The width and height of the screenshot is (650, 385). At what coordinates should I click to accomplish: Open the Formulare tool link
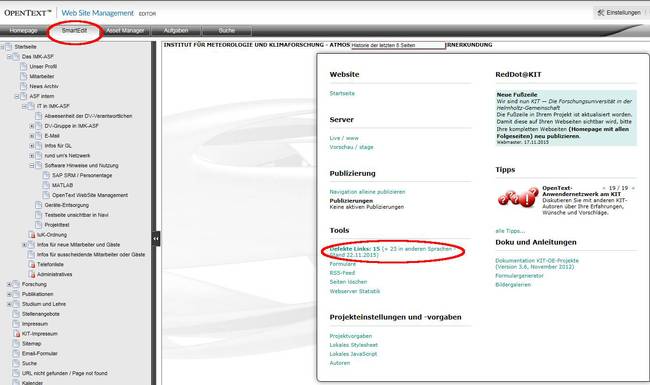pyautogui.click(x=342, y=264)
